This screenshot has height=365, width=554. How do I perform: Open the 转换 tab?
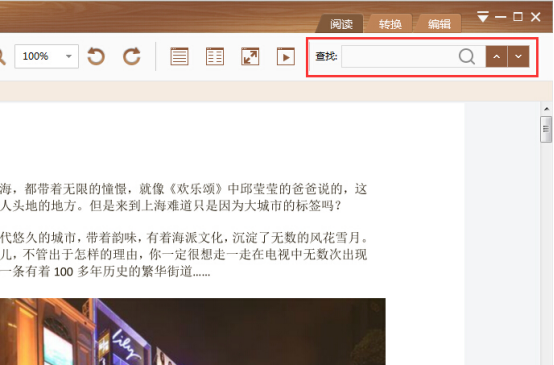click(x=390, y=24)
